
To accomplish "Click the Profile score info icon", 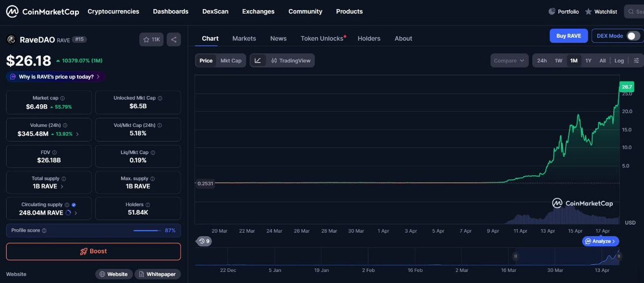I will 44,230.
